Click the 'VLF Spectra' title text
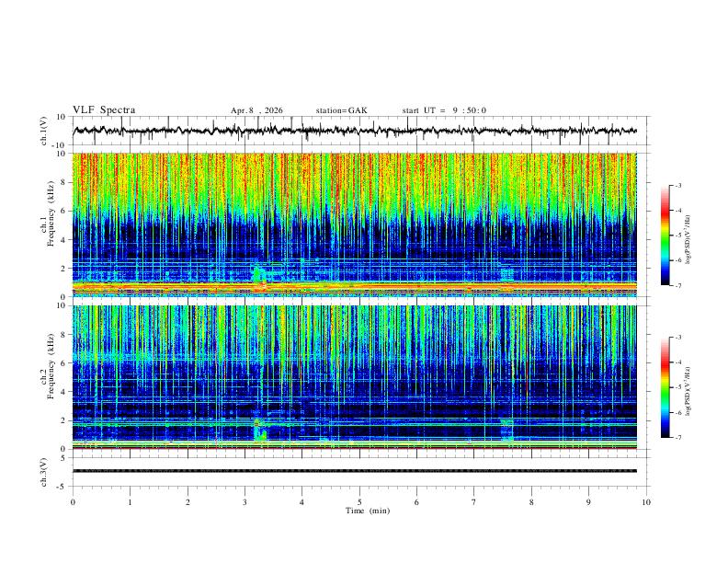 coord(104,110)
